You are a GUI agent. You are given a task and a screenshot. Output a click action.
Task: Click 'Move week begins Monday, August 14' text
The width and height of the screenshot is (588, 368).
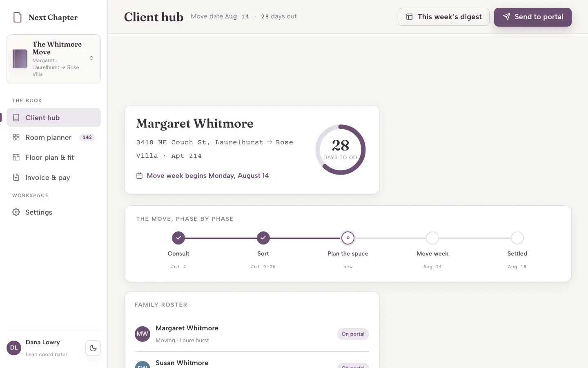208,176
